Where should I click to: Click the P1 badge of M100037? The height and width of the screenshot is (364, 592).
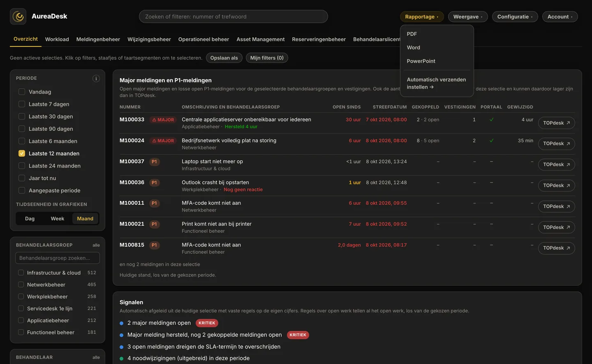pyautogui.click(x=154, y=162)
